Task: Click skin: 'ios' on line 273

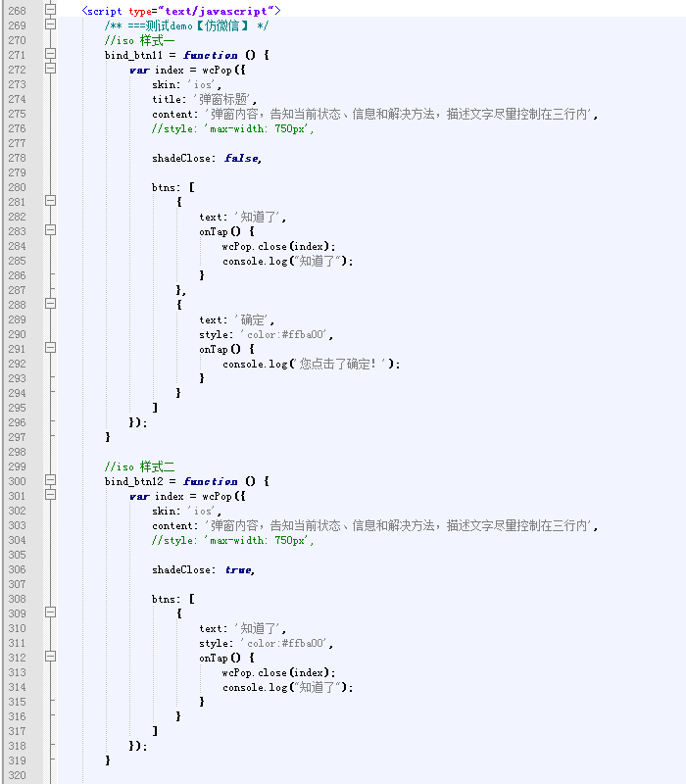Action: click(x=186, y=84)
